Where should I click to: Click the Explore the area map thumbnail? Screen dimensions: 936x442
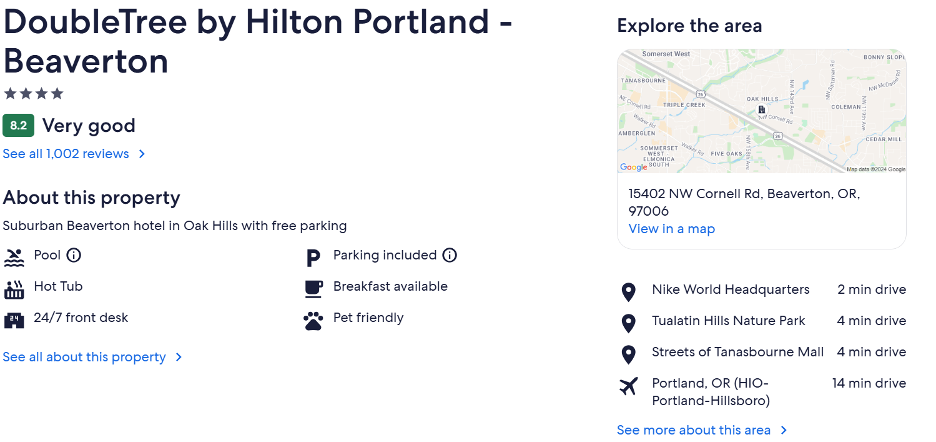[762, 111]
